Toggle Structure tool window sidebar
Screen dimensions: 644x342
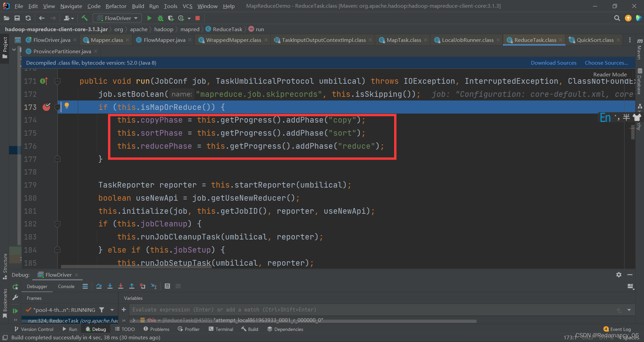pyautogui.click(x=5, y=266)
